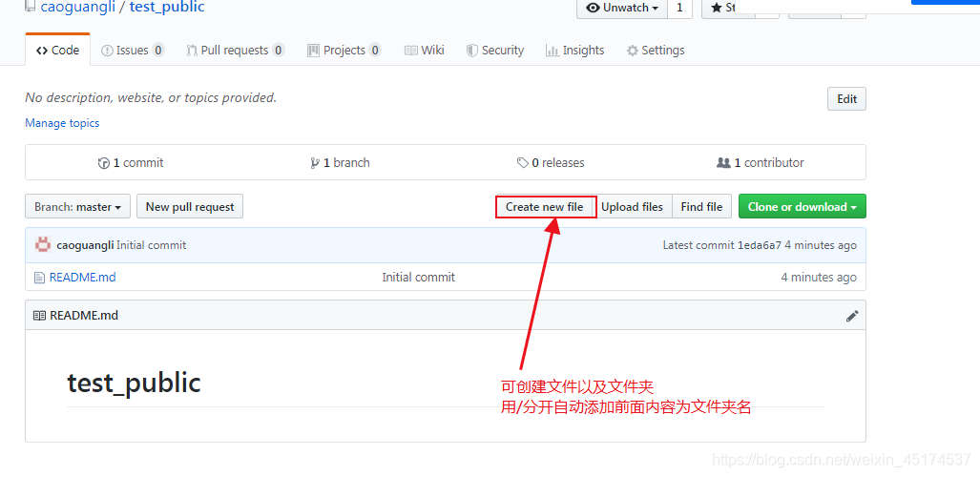Open the test_public repository link

pyautogui.click(x=167, y=8)
